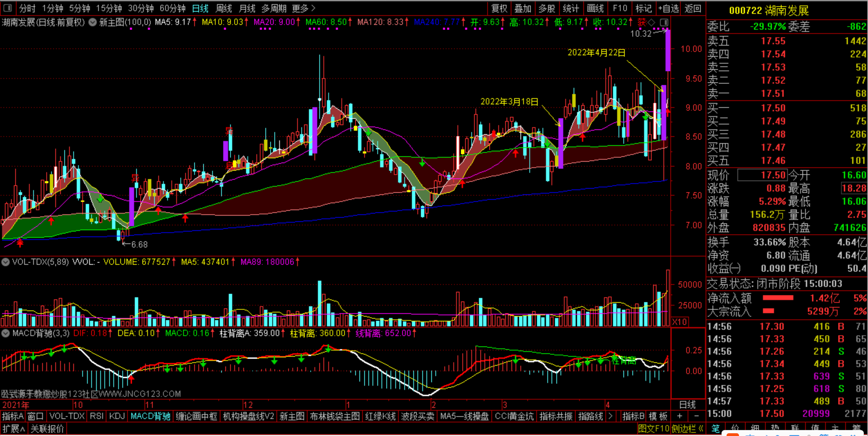Select the MA5一线操盘 indicator tab

click(464, 416)
